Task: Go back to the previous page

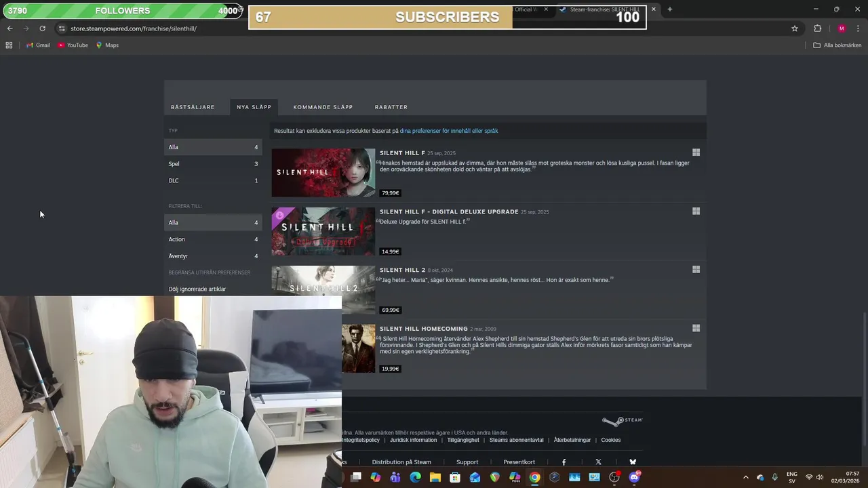Action: pos(9,28)
